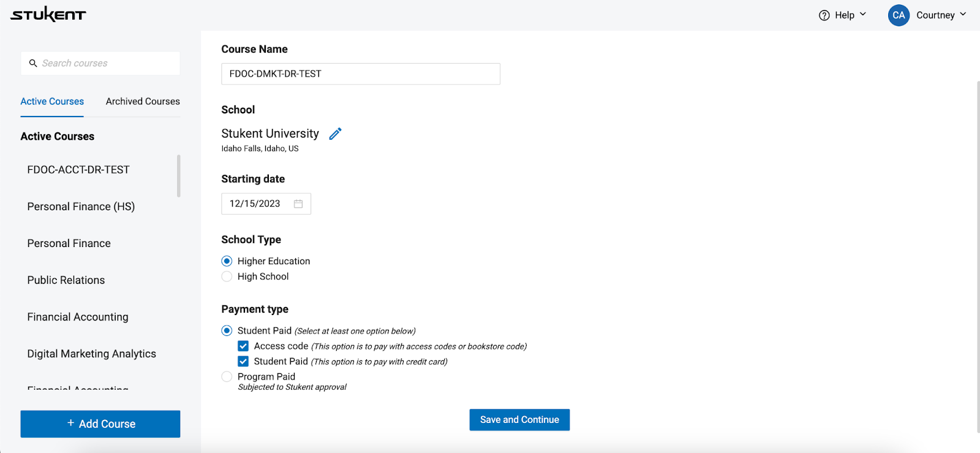980x453 pixels.
Task: Click the Payment type heading
Action: [255, 310]
